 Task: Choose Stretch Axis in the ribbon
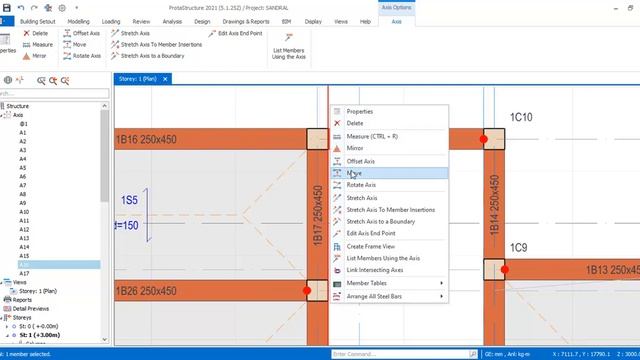(130, 33)
